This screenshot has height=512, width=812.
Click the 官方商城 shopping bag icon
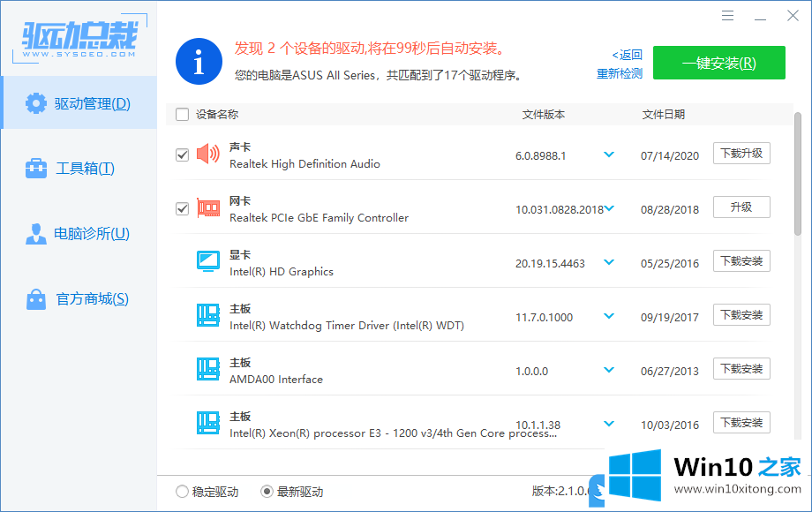pyautogui.click(x=35, y=299)
